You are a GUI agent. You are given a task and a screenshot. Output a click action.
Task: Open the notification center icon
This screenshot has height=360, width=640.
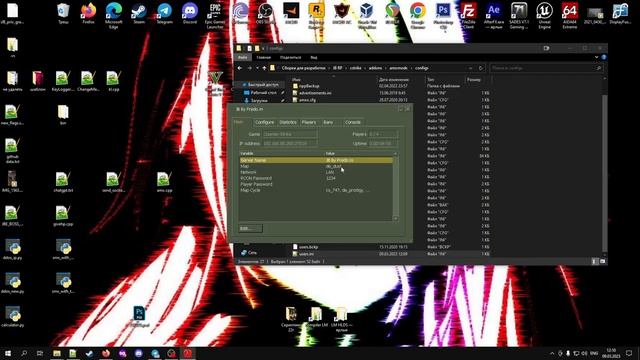[x=629, y=353]
